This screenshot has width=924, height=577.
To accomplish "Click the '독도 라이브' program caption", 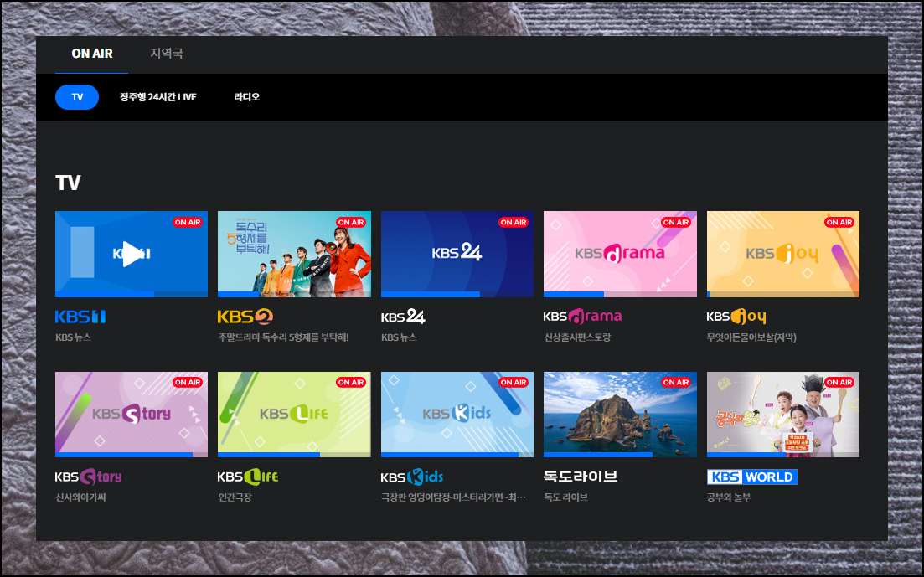I will (x=565, y=497).
